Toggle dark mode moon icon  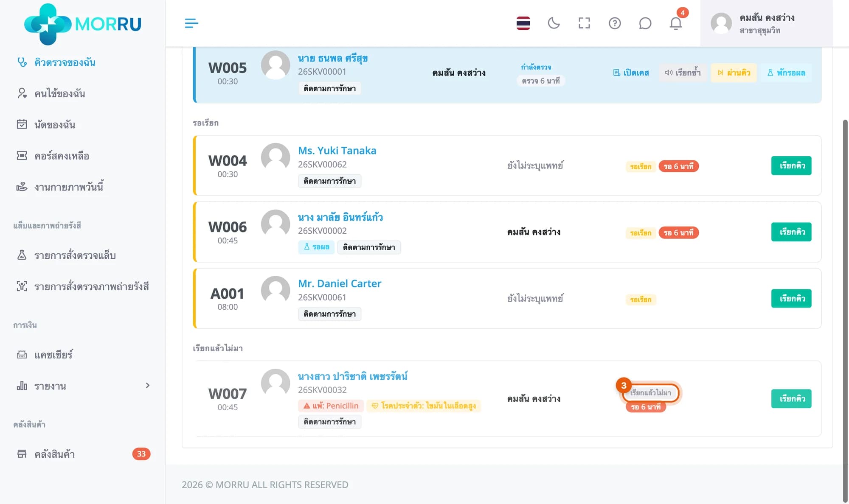(x=554, y=23)
